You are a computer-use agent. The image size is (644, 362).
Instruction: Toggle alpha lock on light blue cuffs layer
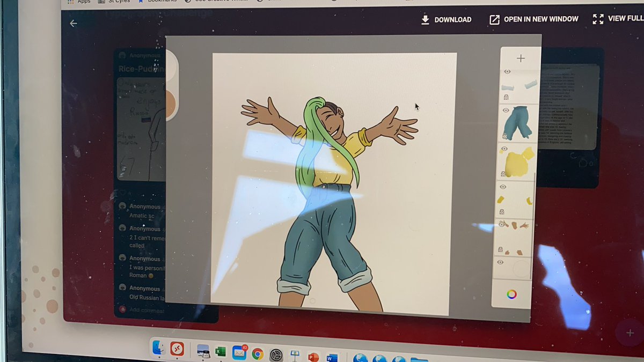[506, 98]
